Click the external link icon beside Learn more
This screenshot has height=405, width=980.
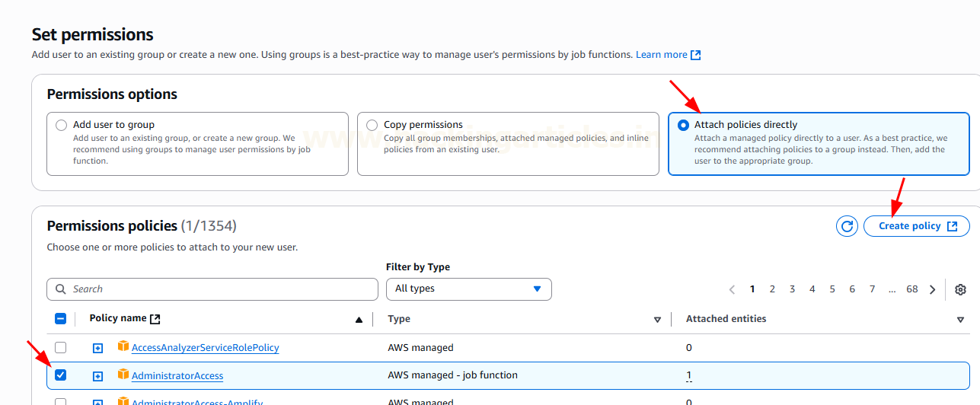click(x=695, y=55)
